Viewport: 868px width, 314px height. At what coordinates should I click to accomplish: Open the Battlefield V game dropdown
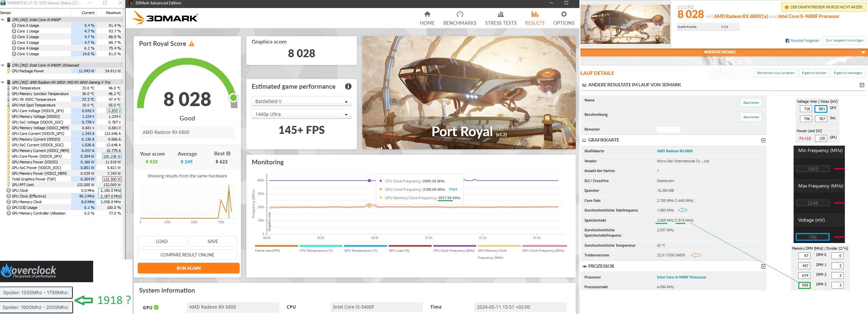tap(301, 101)
